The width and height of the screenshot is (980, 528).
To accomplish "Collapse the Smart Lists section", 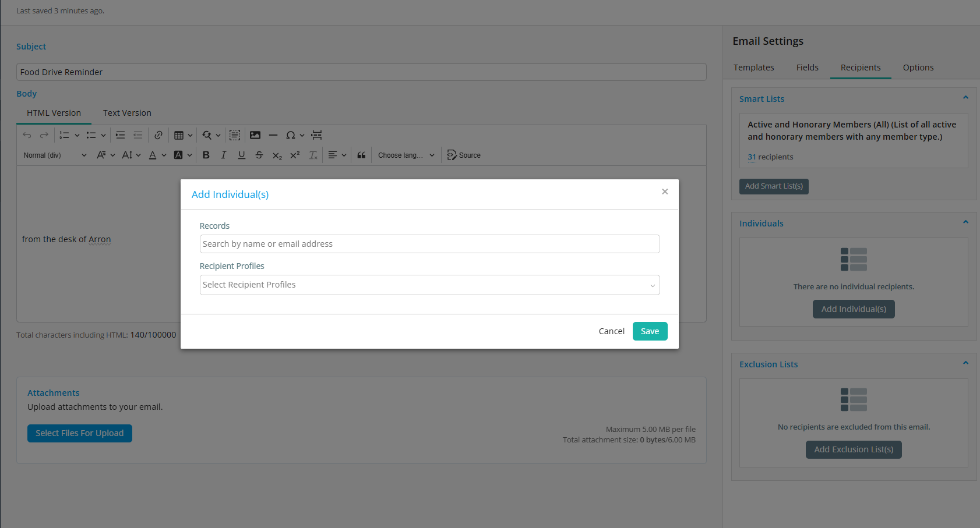I will point(965,98).
